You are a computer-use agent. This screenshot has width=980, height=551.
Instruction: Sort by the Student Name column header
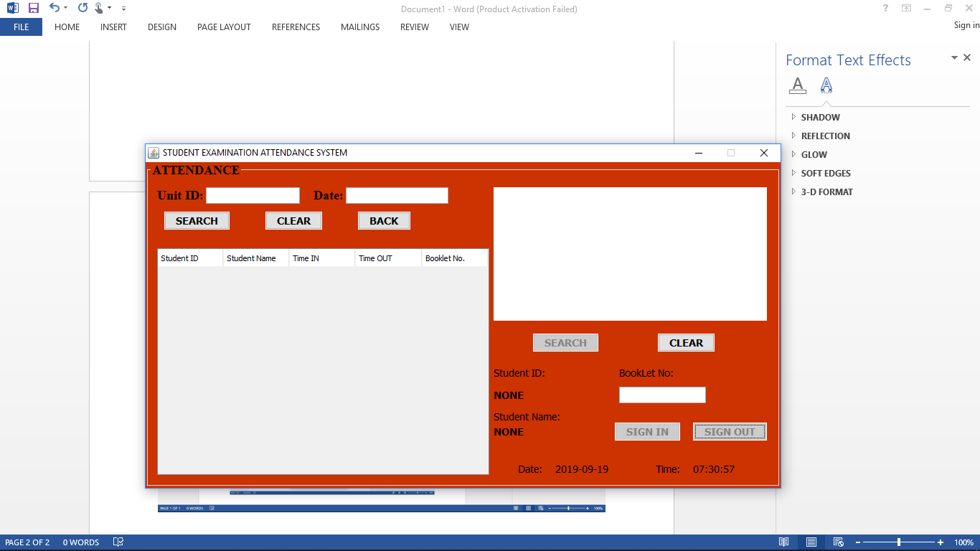pos(253,258)
